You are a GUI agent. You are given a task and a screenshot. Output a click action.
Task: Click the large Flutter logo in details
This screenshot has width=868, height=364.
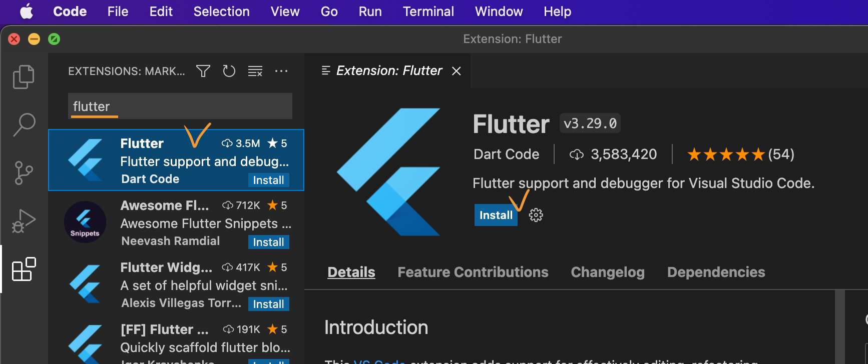point(388,172)
